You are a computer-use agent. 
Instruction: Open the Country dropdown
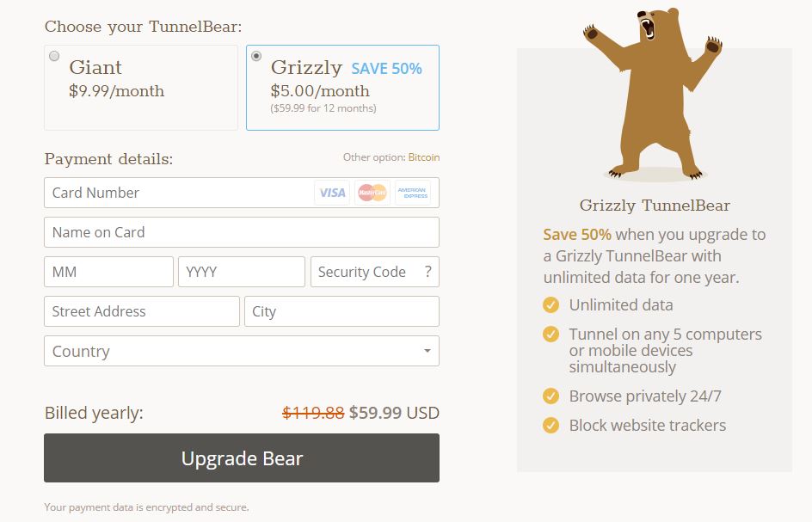[242, 351]
